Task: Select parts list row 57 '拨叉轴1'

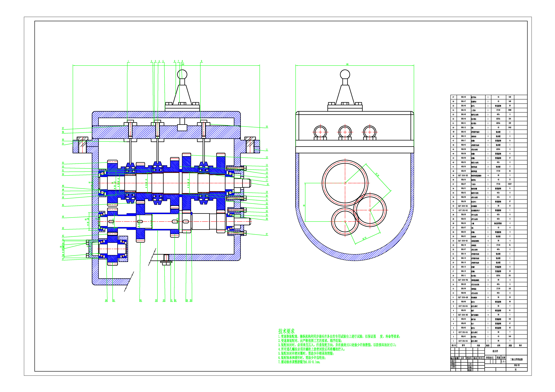Action: pyautogui.click(x=474, y=97)
